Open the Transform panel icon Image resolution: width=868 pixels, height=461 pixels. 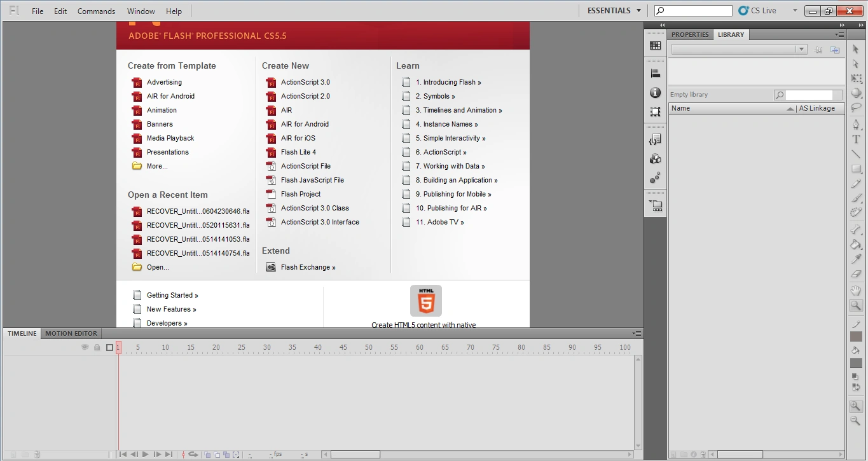pyautogui.click(x=655, y=112)
